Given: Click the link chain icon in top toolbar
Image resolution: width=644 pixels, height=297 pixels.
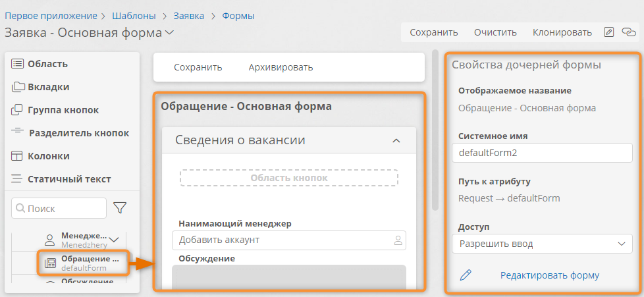Looking at the screenshot, I should 628,32.
